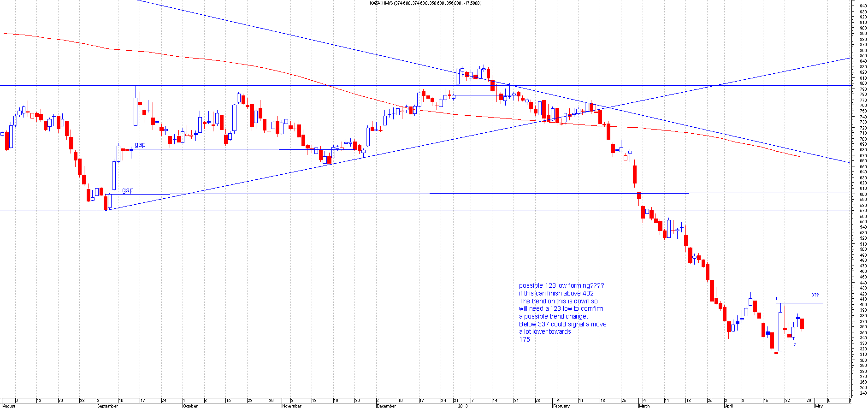Select the "175" target annotation text
Image resolution: width=868 pixels, height=408 pixels.
[x=525, y=339]
